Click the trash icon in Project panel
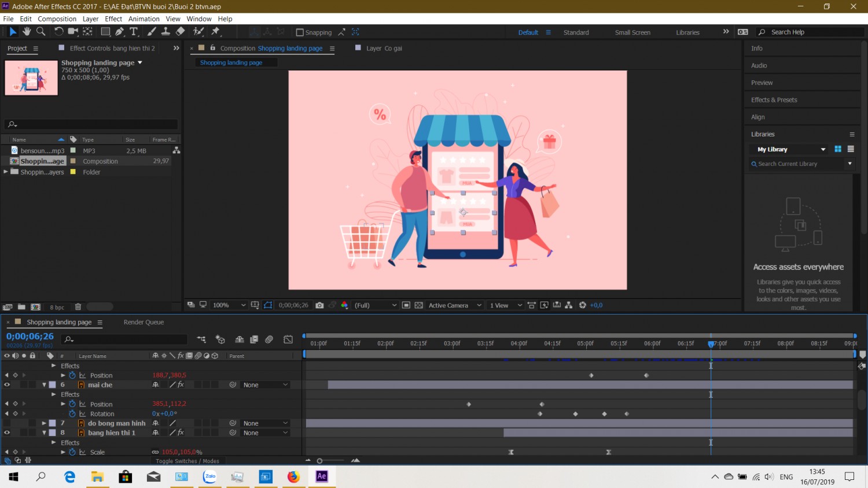The width and height of the screenshot is (868, 488). (x=78, y=307)
